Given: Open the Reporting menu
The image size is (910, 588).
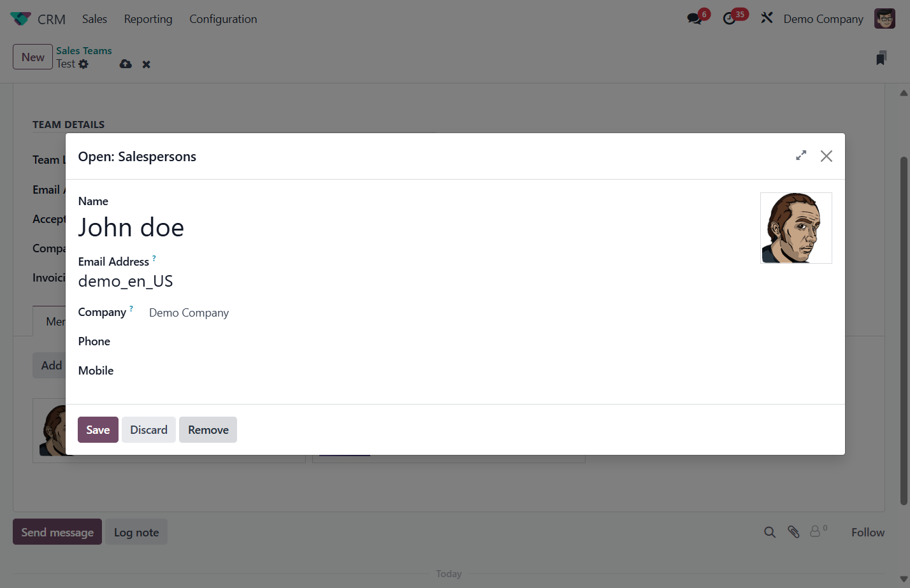Looking at the screenshot, I should pyautogui.click(x=148, y=19).
